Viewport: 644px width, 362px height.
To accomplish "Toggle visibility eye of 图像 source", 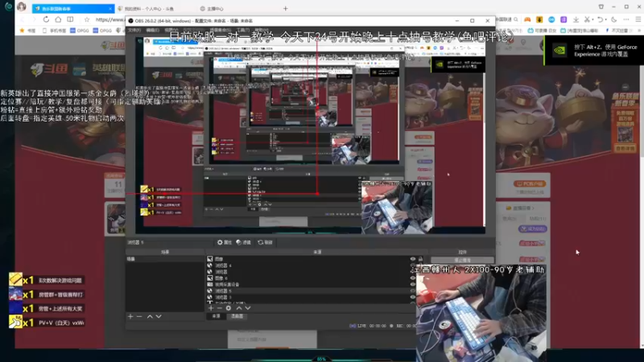I will click(413, 259).
